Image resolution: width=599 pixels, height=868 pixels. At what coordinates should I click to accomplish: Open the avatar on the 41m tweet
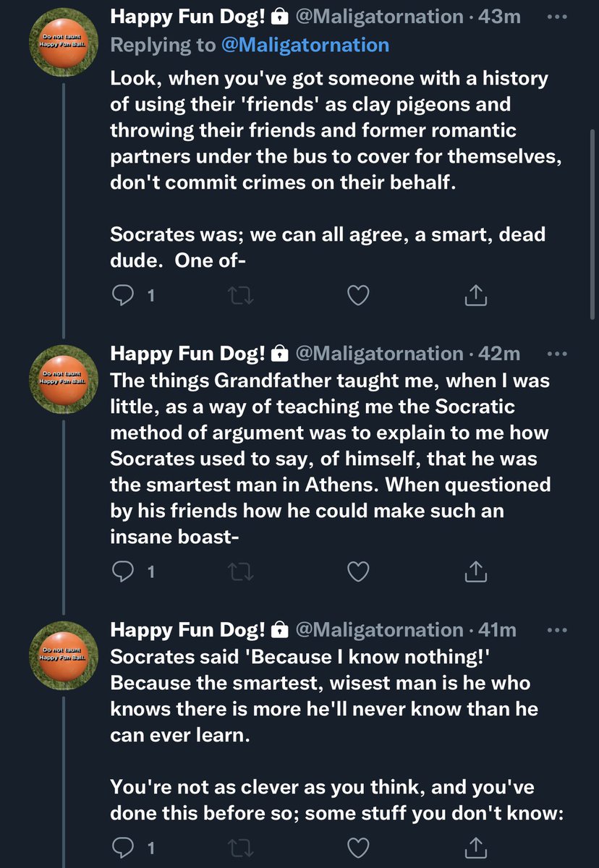[62, 656]
